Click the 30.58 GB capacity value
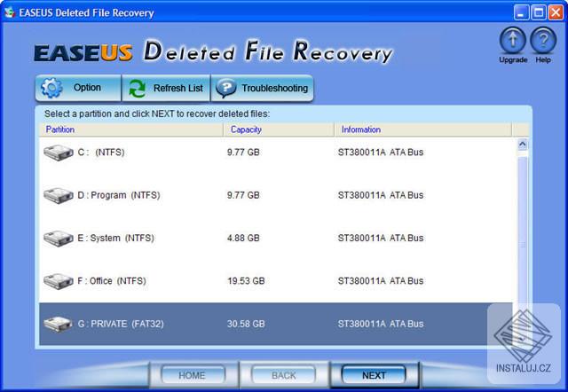568x392 pixels. coord(246,324)
